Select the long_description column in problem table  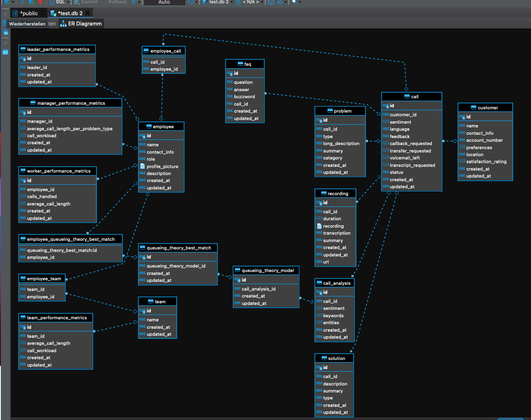tap(341, 143)
